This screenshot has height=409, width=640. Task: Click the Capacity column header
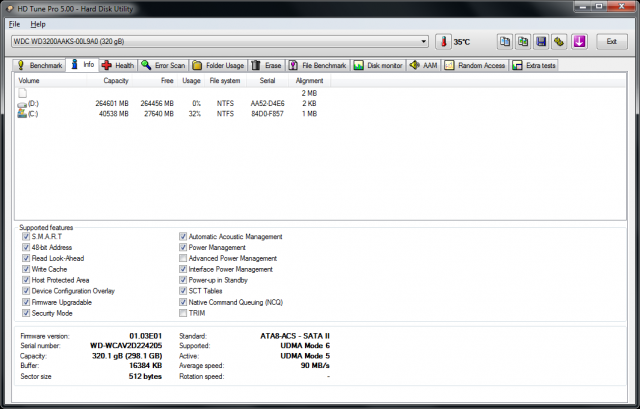click(116, 80)
